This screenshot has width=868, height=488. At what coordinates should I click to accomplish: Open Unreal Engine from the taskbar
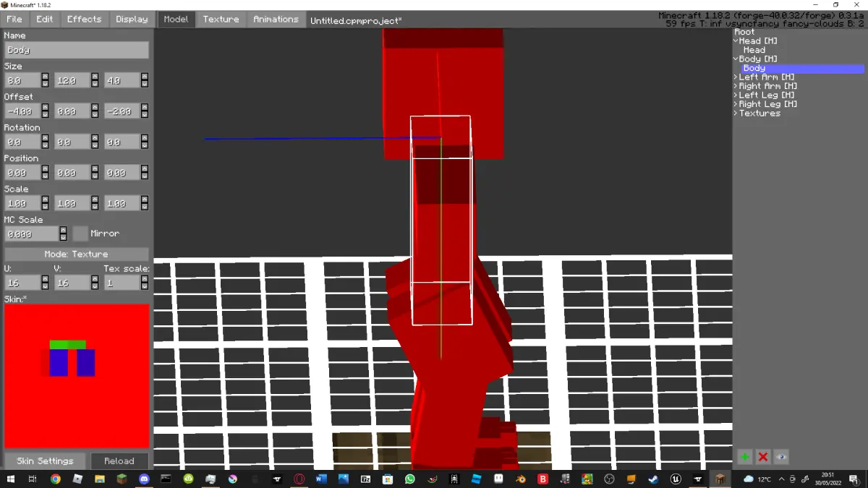(x=676, y=479)
